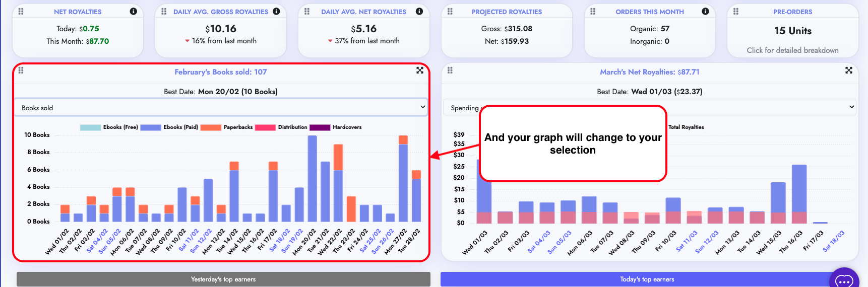The image size is (868, 287).
Task: Expand February's Books sold chart to fullscreen
Action: click(x=420, y=70)
